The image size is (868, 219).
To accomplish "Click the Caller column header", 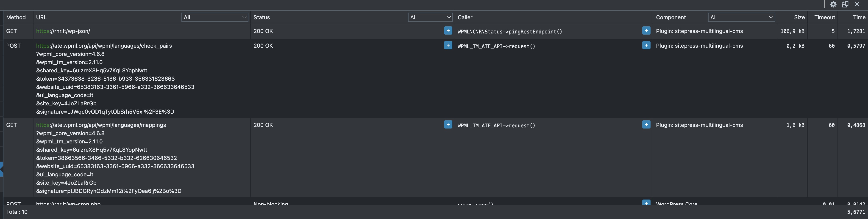I will point(465,17).
